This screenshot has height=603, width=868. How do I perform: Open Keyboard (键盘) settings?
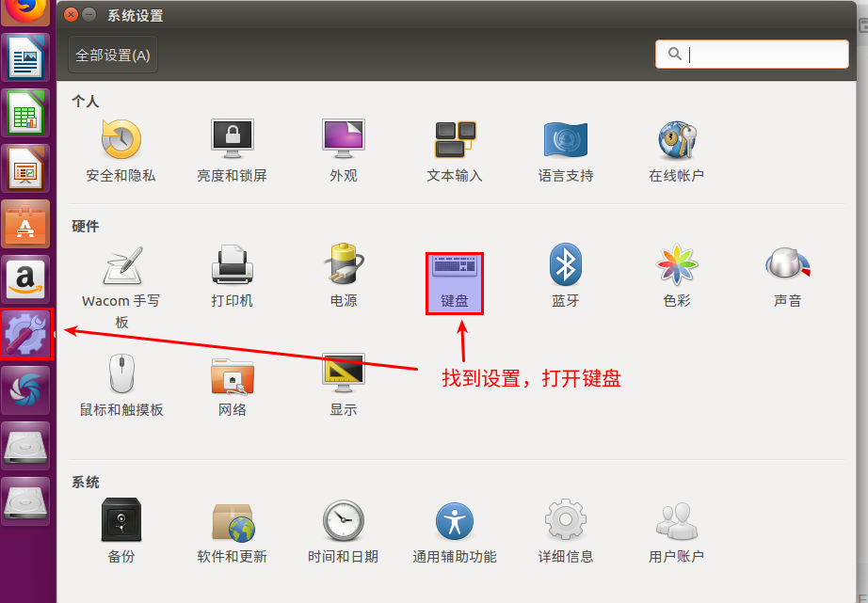click(455, 283)
